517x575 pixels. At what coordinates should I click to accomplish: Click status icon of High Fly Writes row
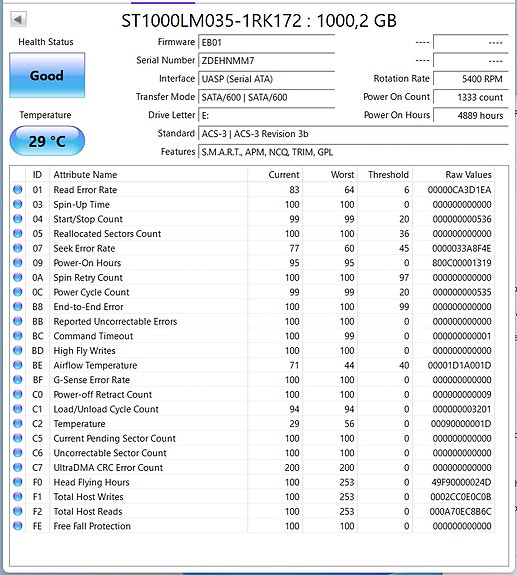18,351
